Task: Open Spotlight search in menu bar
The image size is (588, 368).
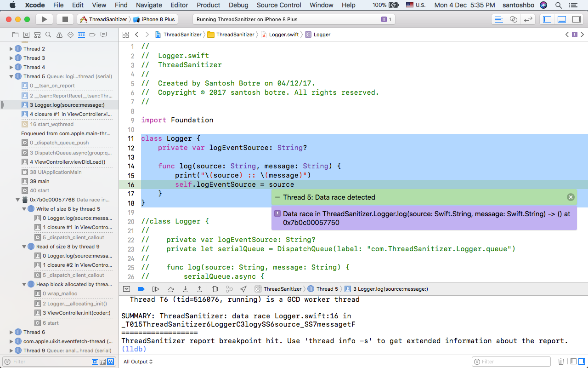Action: [x=559, y=5]
